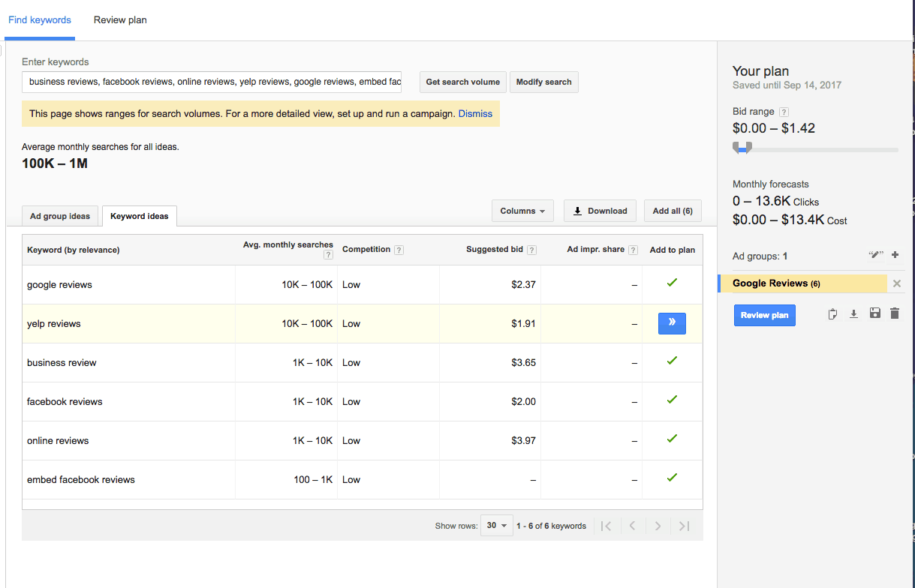The image size is (915, 588).
Task: Click the Dismiss link in yellow notice
Action: 475,114
